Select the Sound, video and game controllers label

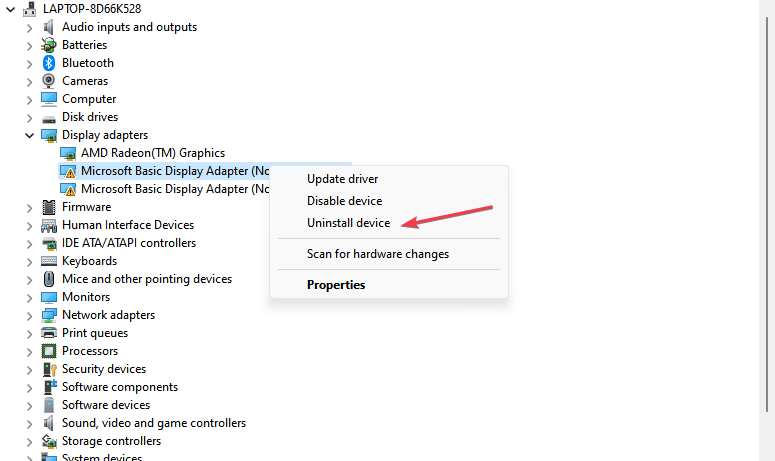[154, 423]
